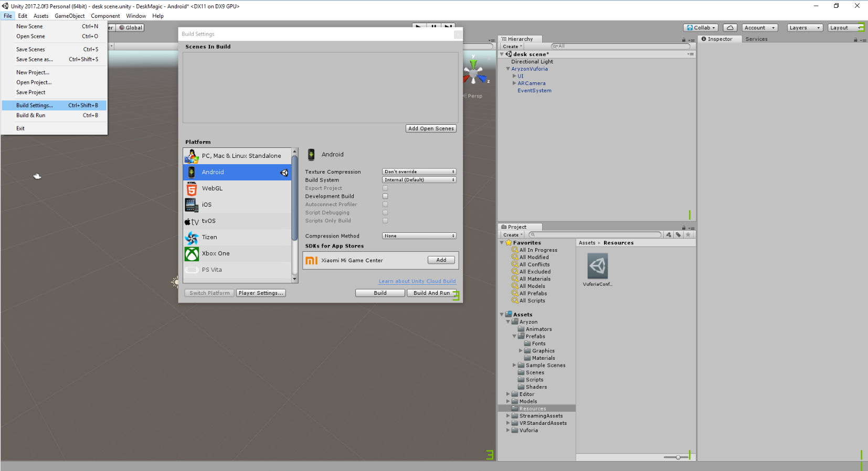Image resolution: width=868 pixels, height=471 pixels.
Task: Expand the ARCamera object in Hierarchy
Action: pos(514,83)
